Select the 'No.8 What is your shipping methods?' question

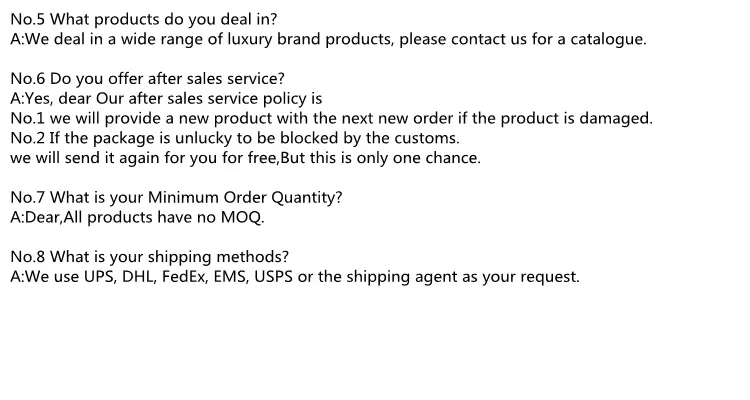tap(150, 256)
